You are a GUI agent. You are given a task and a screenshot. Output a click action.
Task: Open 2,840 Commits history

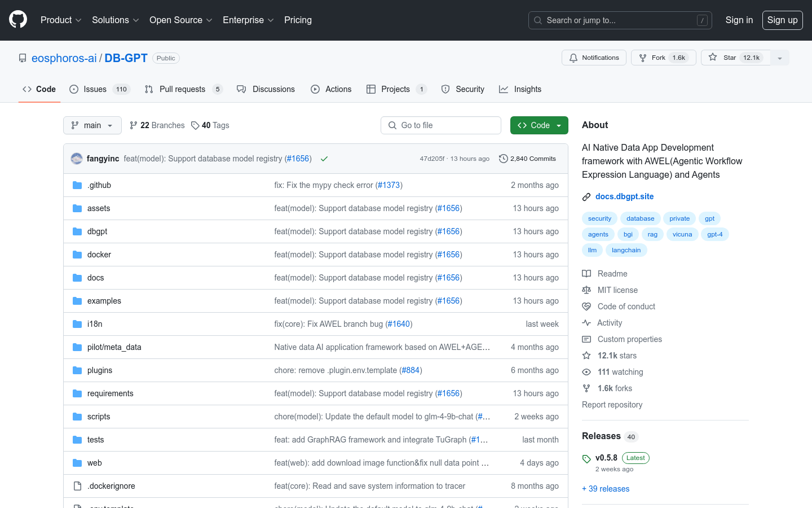(527, 159)
